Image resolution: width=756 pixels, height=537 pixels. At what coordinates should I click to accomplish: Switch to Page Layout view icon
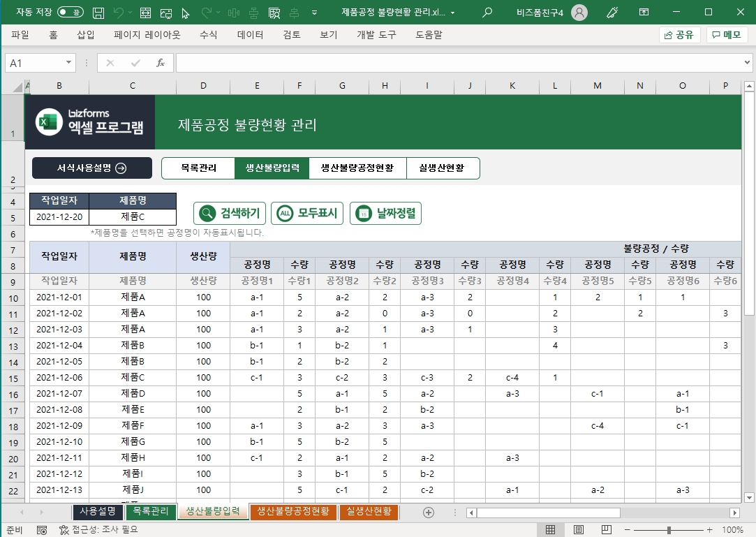click(579, 530)
